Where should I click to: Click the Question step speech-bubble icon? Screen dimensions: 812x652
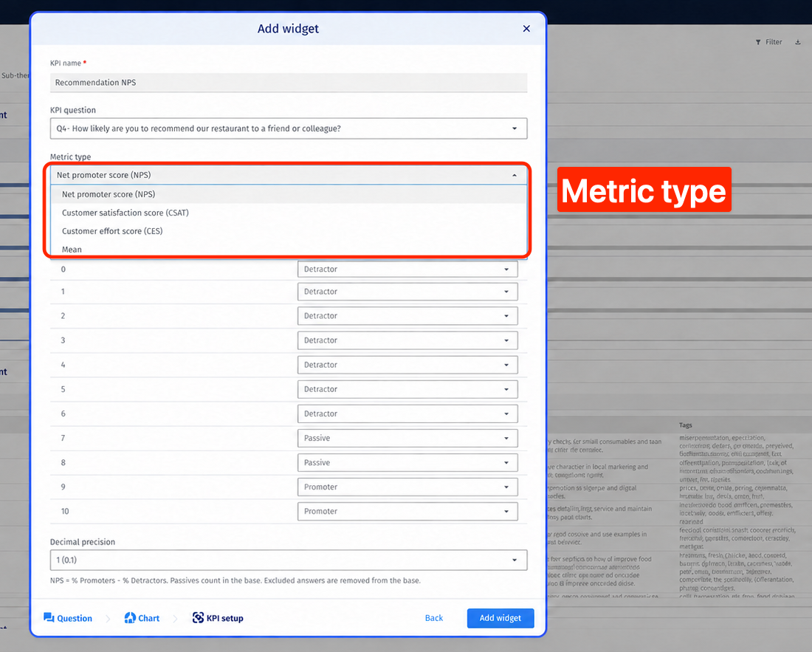[x=49, y=617]
